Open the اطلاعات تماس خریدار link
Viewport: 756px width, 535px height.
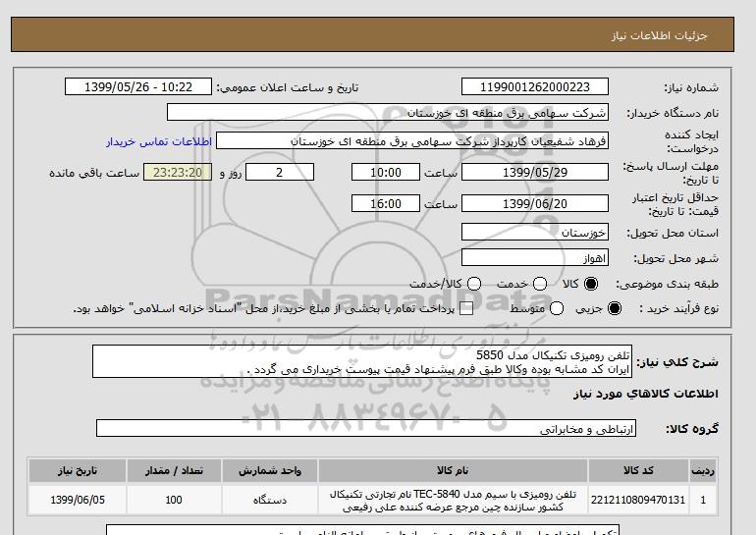point(159,141)
